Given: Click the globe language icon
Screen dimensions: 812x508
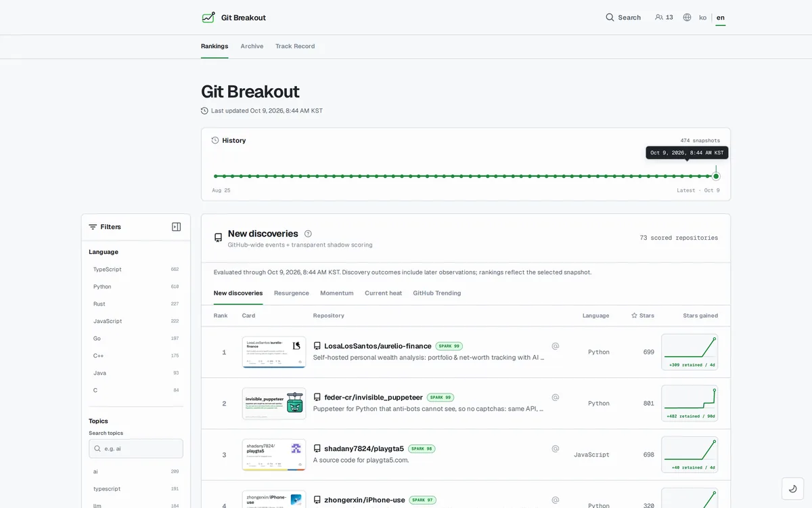Looking at the screenshot, I should coord(687,18).
